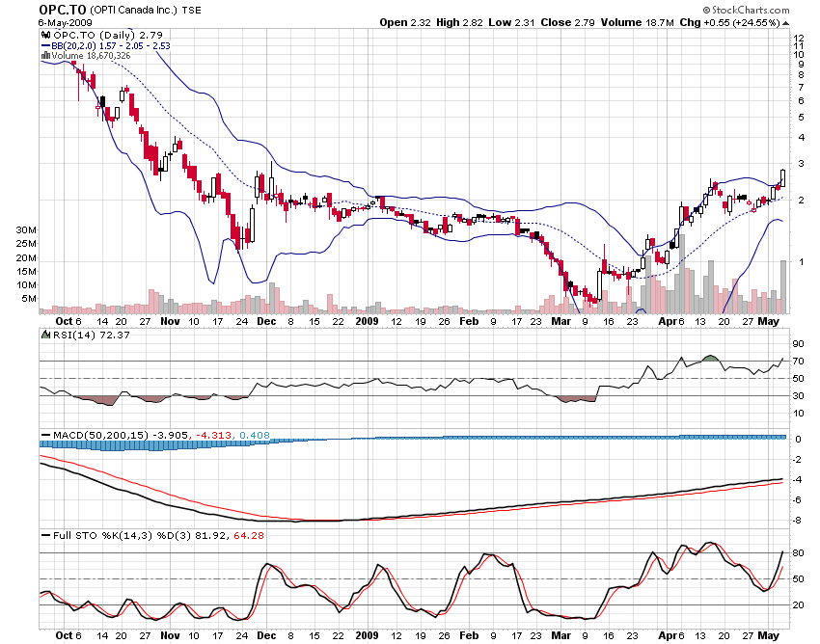Click the RSI(14) indicator icon
The height and width of the screenshot is (644, 820).
point(45,335)
